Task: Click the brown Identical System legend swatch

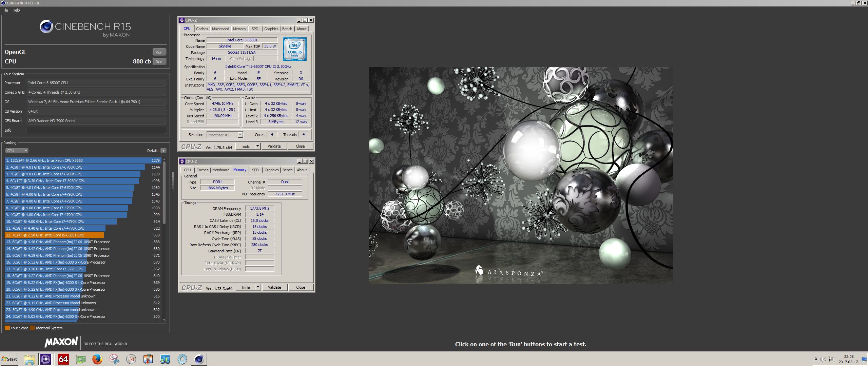Action: pyautogui.click(x=32, y=328)
